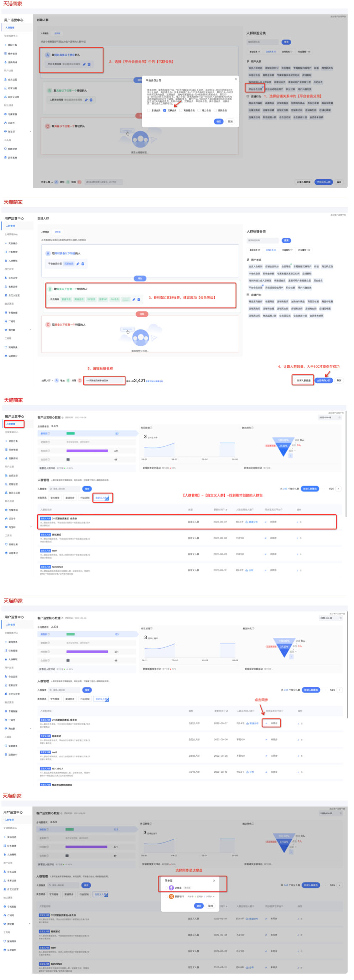Select the 达摩盘 icon in 同步至 dialog
The width and height of the screenshot is (354, 980).
tap(171, 887)
